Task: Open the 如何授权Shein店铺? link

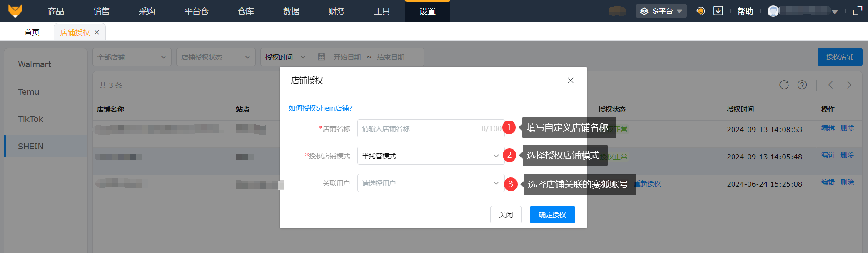Action: click(320, 108)
